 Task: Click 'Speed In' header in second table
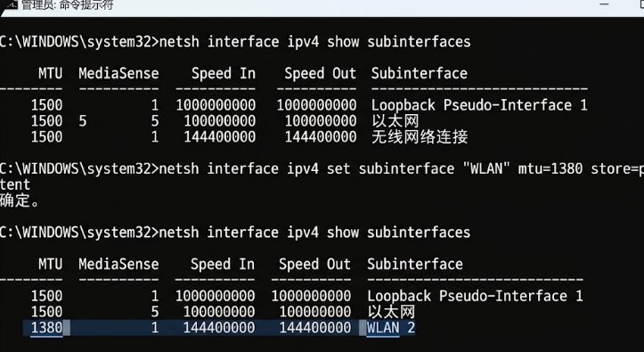click(x=223, y=264)
